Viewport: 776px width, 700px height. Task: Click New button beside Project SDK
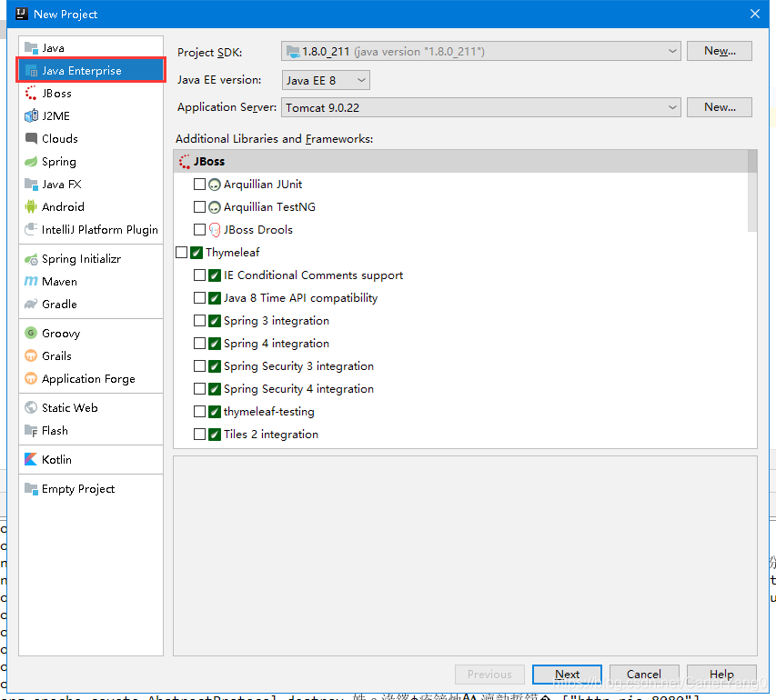point(720,52)
